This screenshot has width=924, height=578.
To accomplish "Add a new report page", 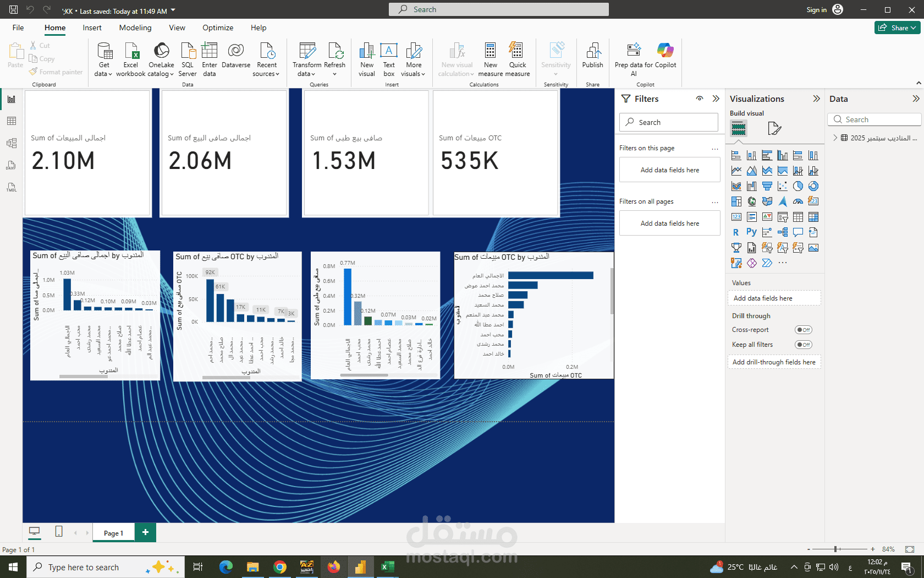I will [145, 532].
